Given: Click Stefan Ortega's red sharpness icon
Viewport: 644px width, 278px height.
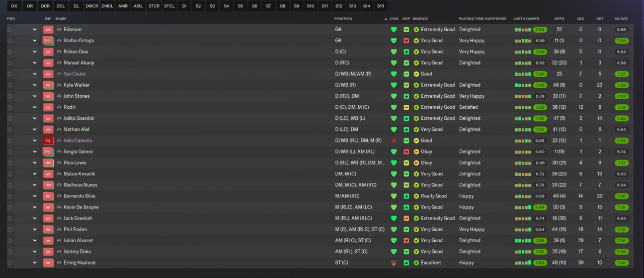Looking at the screenshot, I should (x=406, y=41).
